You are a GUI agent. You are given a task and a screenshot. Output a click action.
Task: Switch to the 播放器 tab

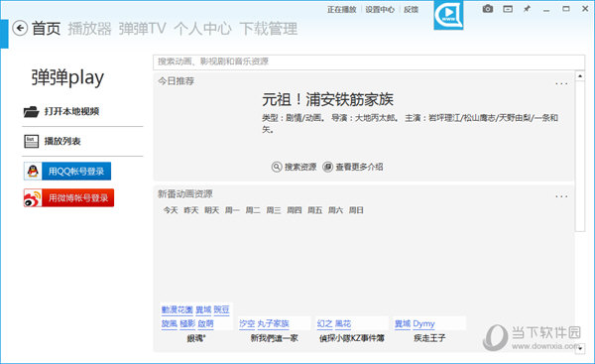pos(90,29)
